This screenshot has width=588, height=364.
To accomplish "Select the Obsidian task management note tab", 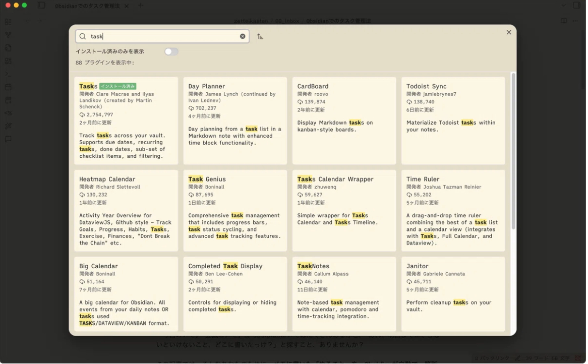I will (87, 6).
